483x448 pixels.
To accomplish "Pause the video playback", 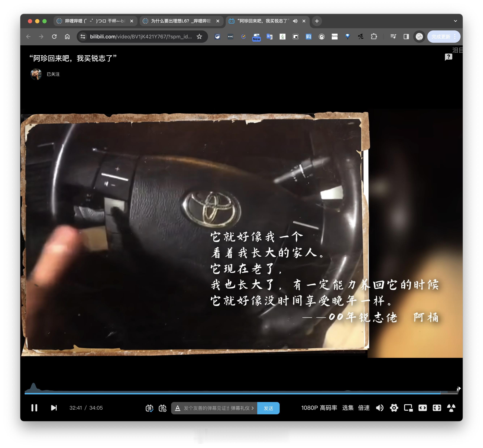I will pos(34,408).
